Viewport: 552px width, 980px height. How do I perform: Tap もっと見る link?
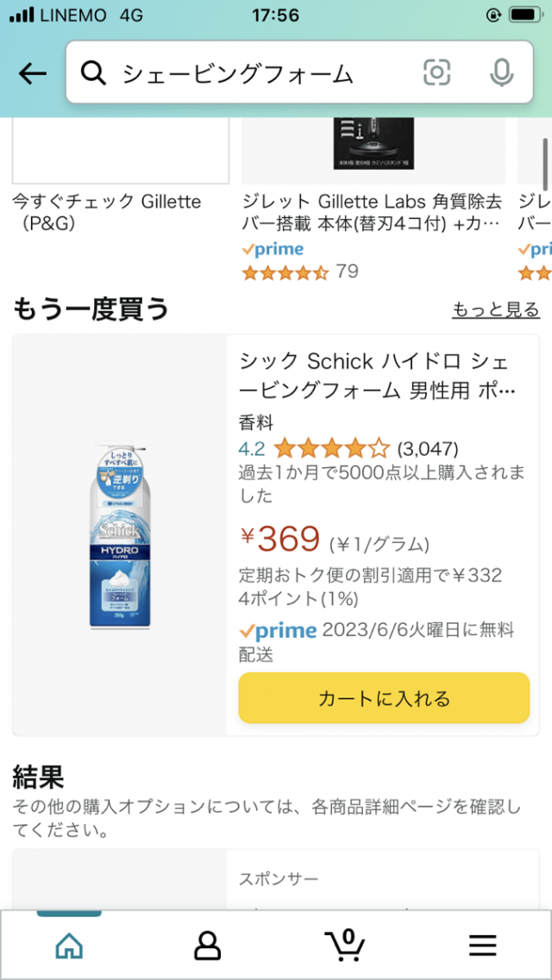pos(496,309)
